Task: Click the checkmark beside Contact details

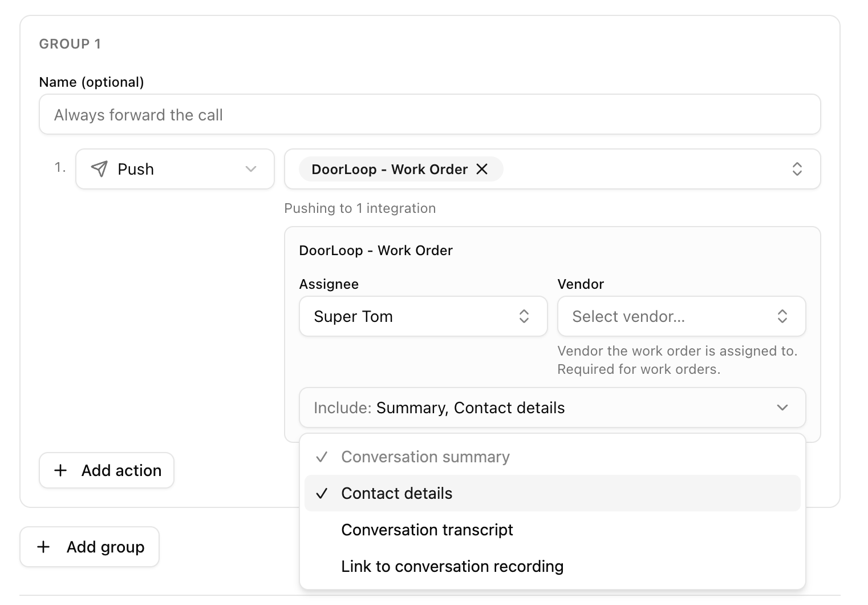Action: [x=322, y=493]
